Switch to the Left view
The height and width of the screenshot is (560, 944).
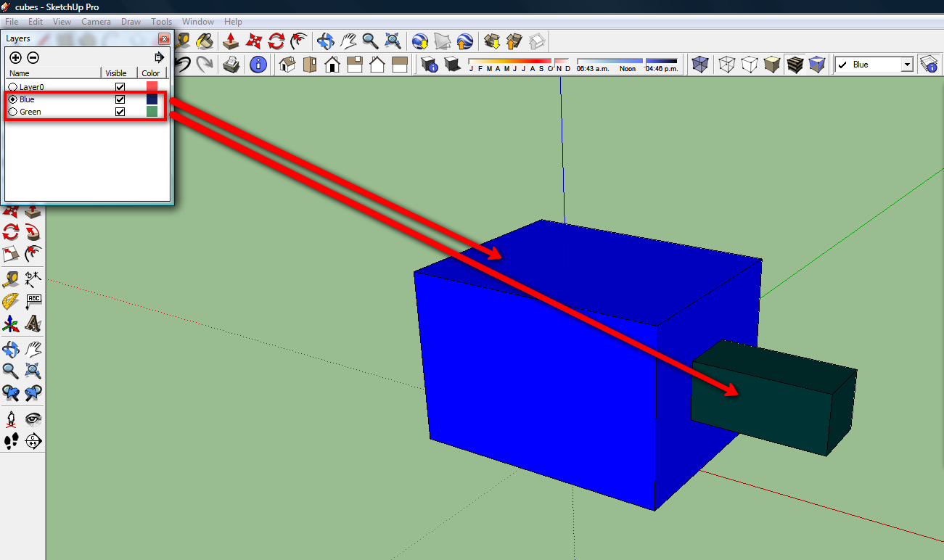(400, 65)
